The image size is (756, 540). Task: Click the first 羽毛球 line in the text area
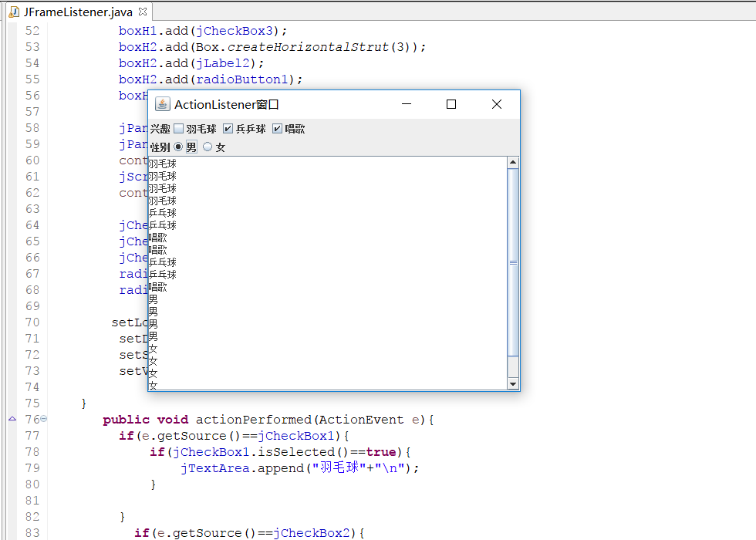(x=163, y=164)
